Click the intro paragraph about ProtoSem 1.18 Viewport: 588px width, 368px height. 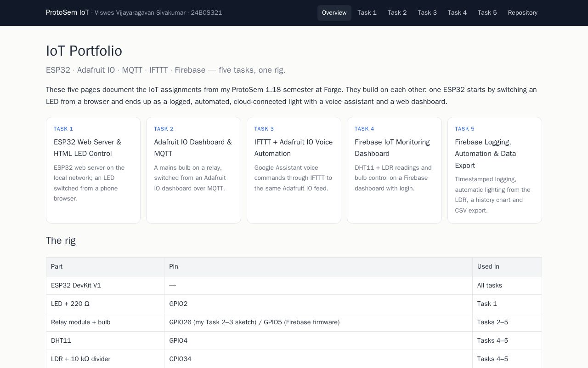tap(294, 96)
